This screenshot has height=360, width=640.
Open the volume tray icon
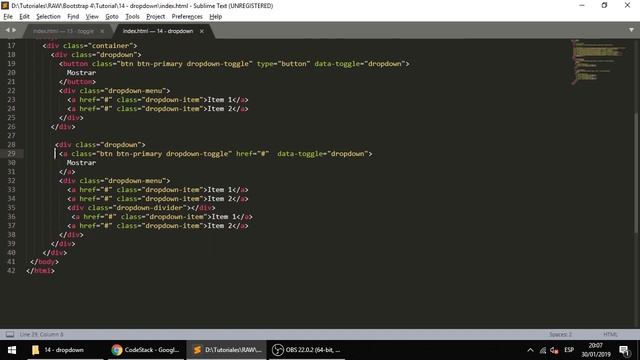click(554, 350)
